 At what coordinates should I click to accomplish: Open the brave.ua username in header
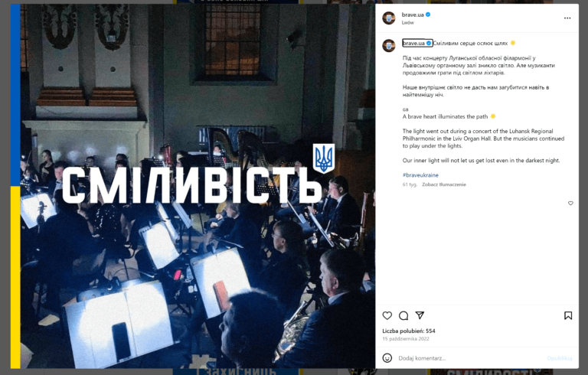(413, 15)
